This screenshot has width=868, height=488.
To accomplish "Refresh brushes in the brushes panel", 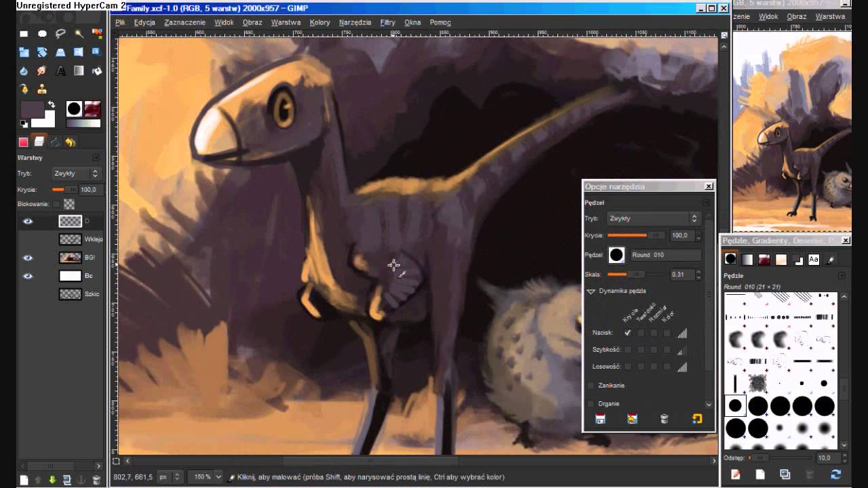I will [835, 474].
